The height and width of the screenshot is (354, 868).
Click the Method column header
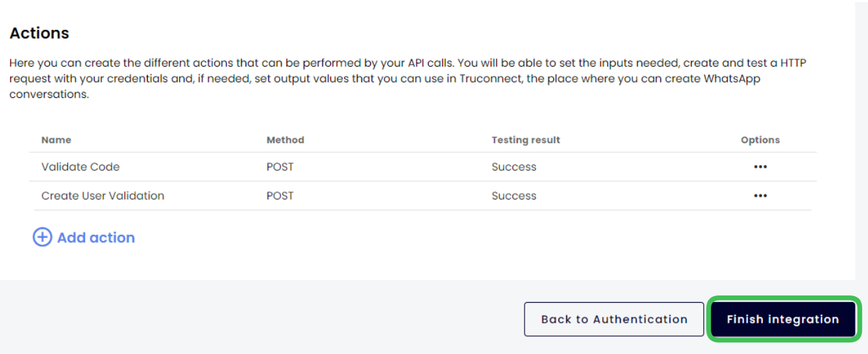click(x=285, y=140)
